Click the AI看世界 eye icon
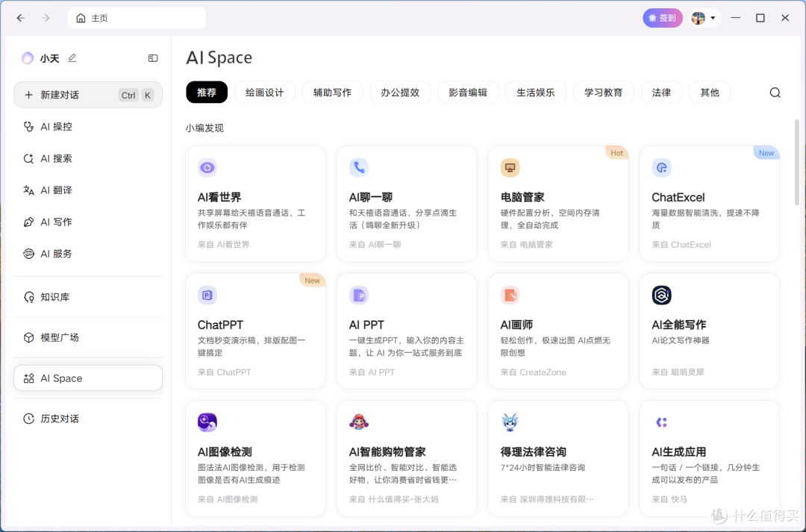 207,168
